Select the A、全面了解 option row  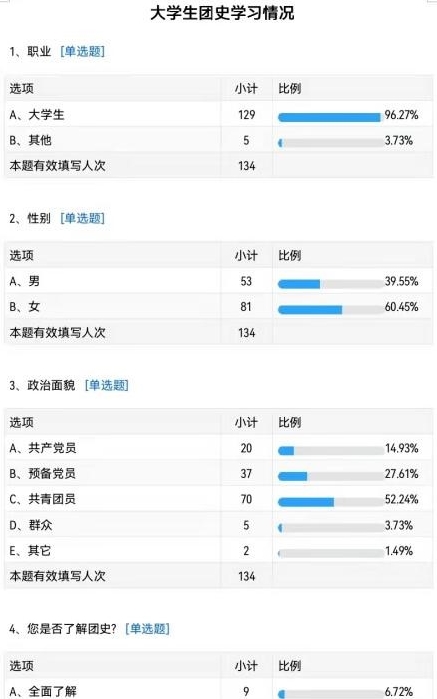pos(218,690)
